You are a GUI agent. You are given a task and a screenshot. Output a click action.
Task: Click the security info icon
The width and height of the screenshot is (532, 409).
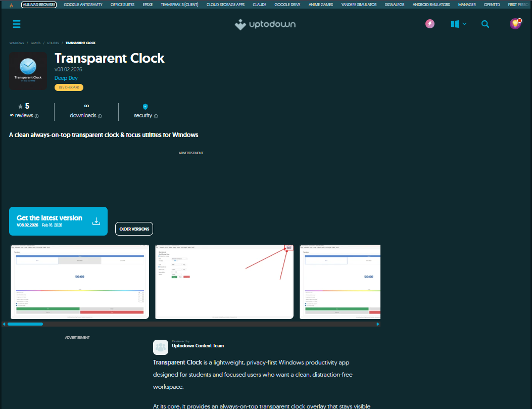click(156, 116)
